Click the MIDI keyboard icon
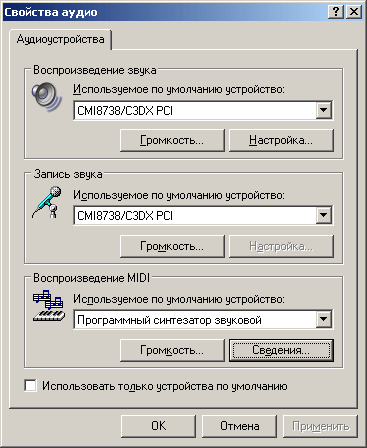 click(x=49, y=306)
